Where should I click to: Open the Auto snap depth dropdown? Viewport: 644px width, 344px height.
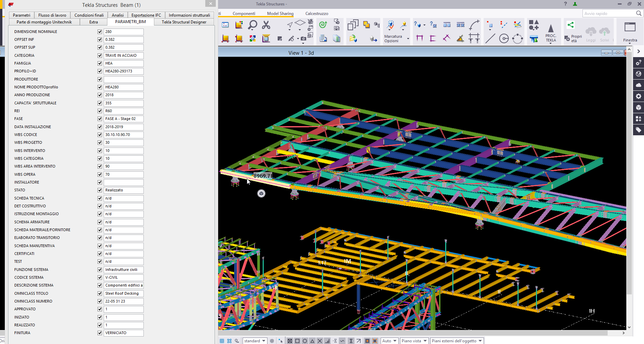[389, 341]
